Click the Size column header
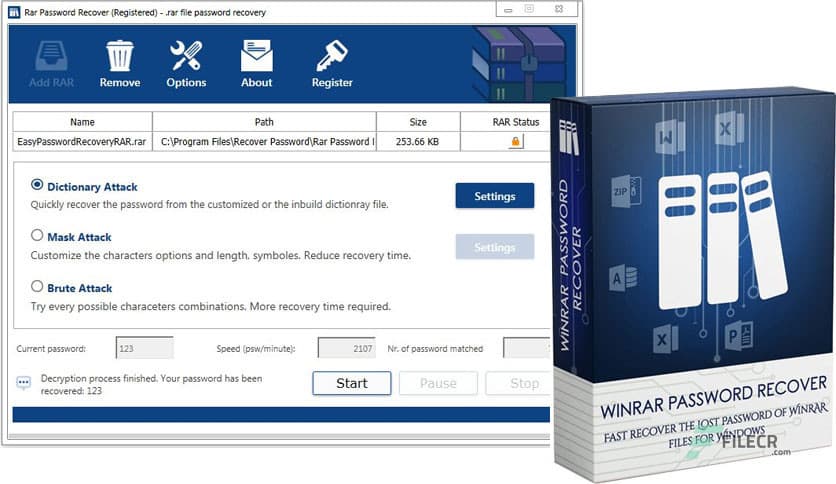 coord(418,122)
